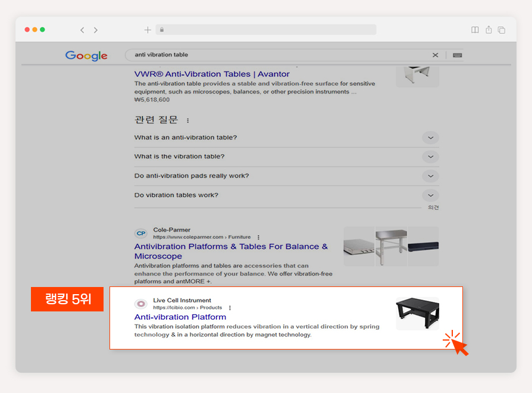
Task: Clear the search query with the X icon
Action: tap(436, 55)
